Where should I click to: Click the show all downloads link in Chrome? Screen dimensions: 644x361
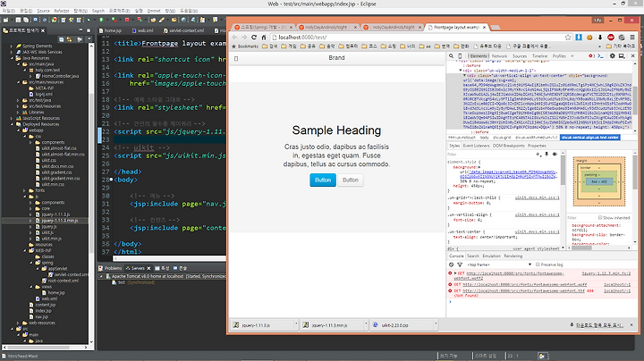click(x=599, y=325)
